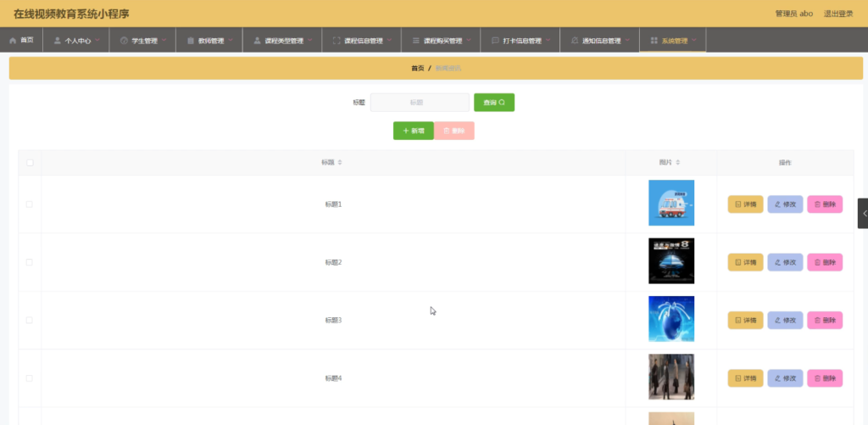Expand the 通知信息管理 dropdown arrow
868x425 pixels.
[627, 40]
